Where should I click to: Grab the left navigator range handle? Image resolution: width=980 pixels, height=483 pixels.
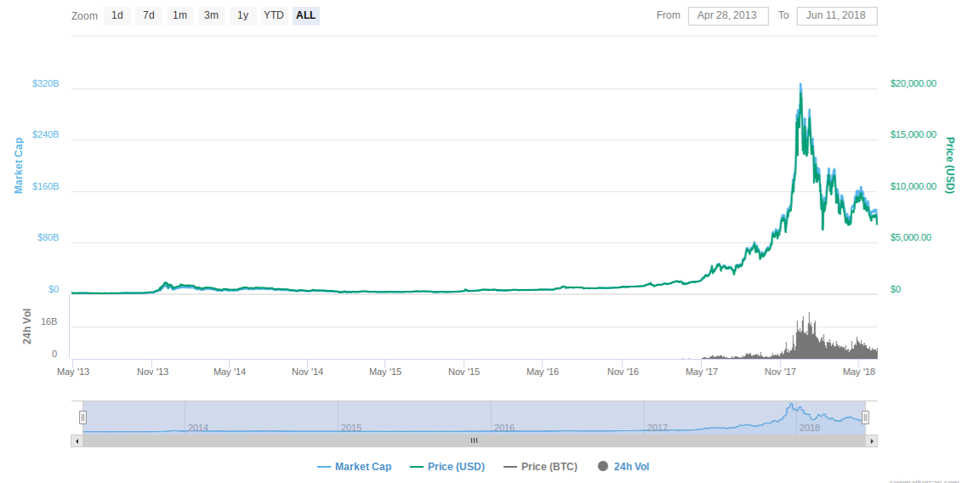click(83, 418)
